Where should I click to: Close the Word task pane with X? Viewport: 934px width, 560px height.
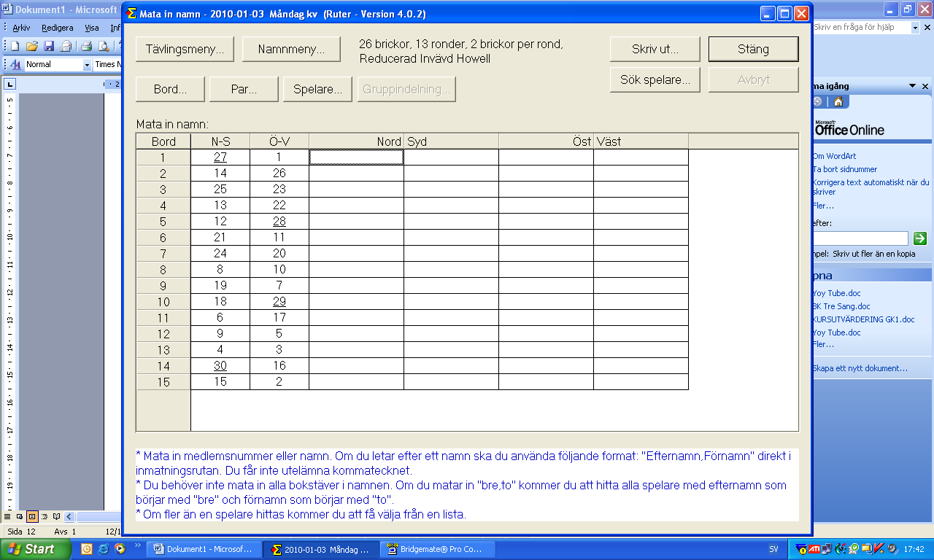(925, 86)
